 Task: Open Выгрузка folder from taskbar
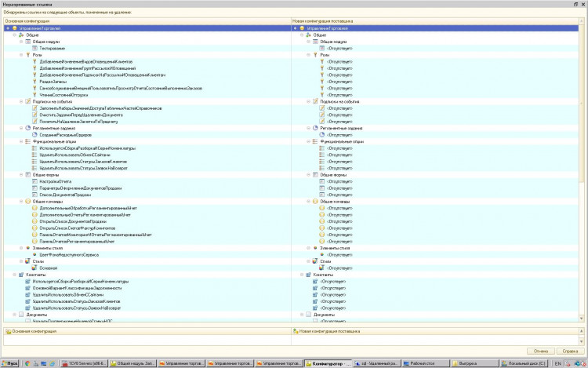pyautogui.click(x=474, y=363)
